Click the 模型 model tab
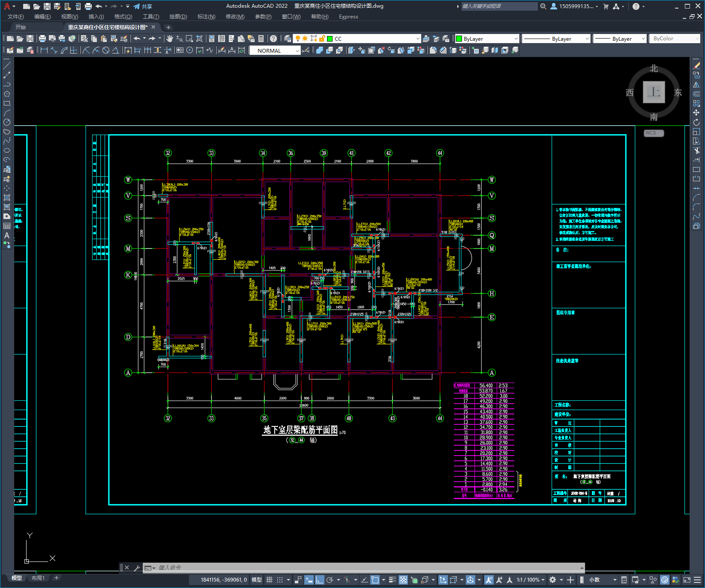 coord(17,578)
